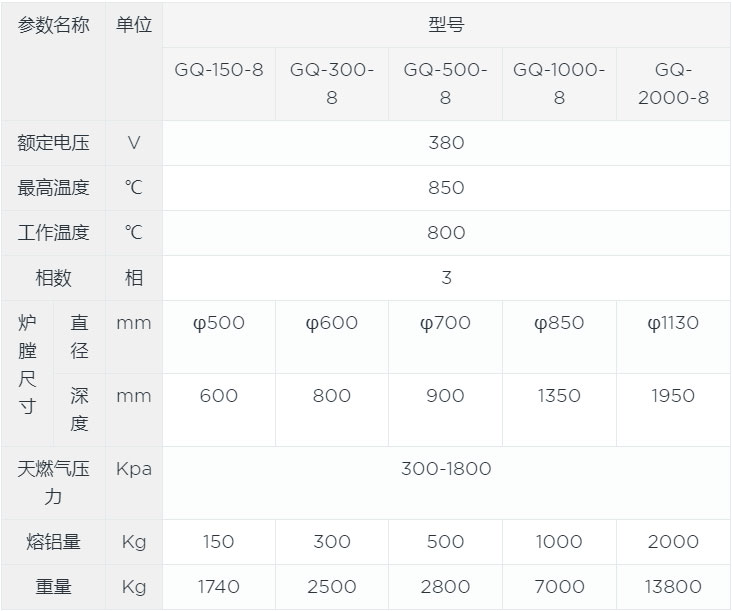Click the 单位 column header
Viewport: 732px width, 611px height.
134,26
